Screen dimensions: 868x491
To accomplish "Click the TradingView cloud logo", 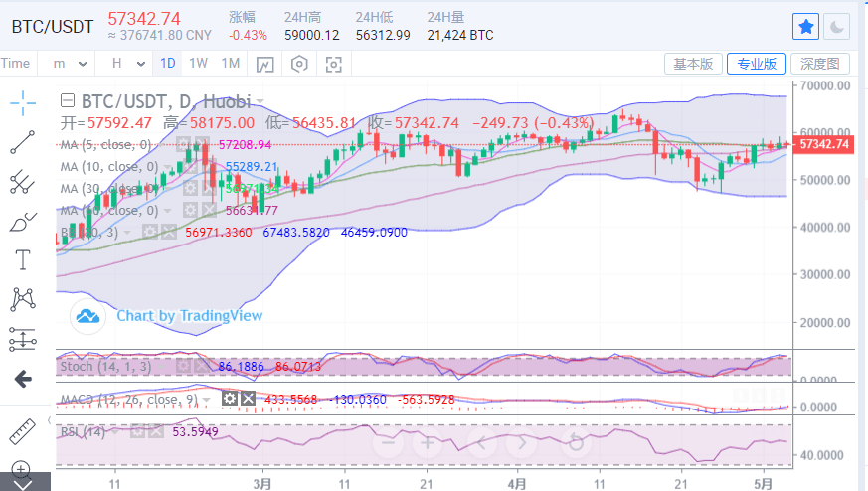I will [87, 316].
